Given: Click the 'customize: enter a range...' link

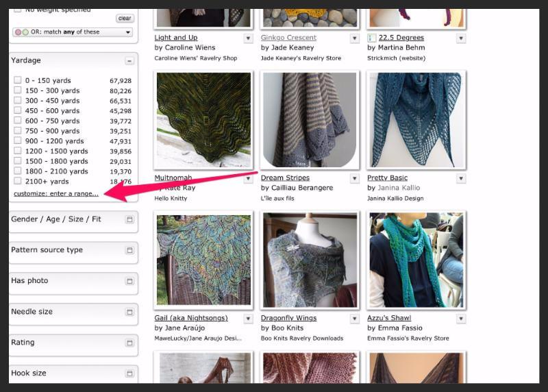Looking at the screenshot, I should click(56, 194).
